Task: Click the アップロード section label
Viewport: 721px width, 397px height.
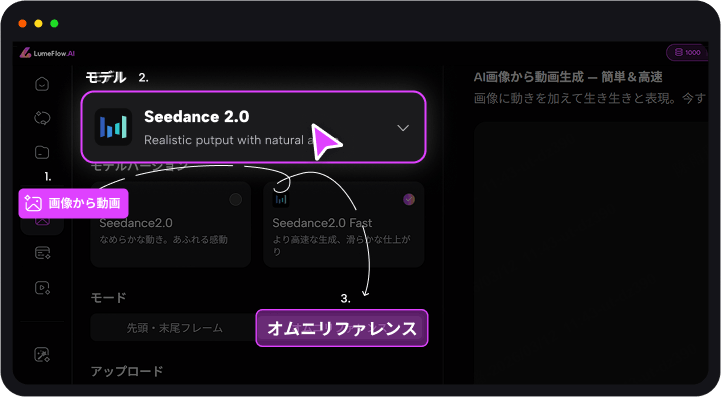Action: pos(127,371)
